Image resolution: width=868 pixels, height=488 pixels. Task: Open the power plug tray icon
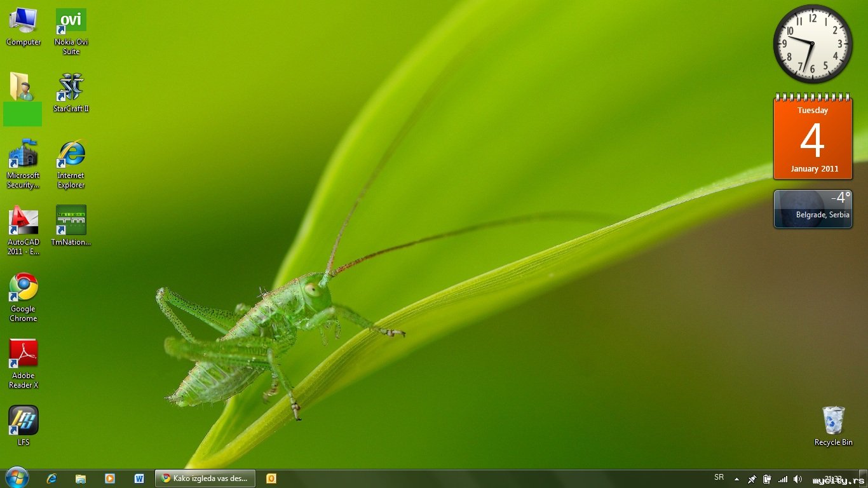tap(768, 479)
